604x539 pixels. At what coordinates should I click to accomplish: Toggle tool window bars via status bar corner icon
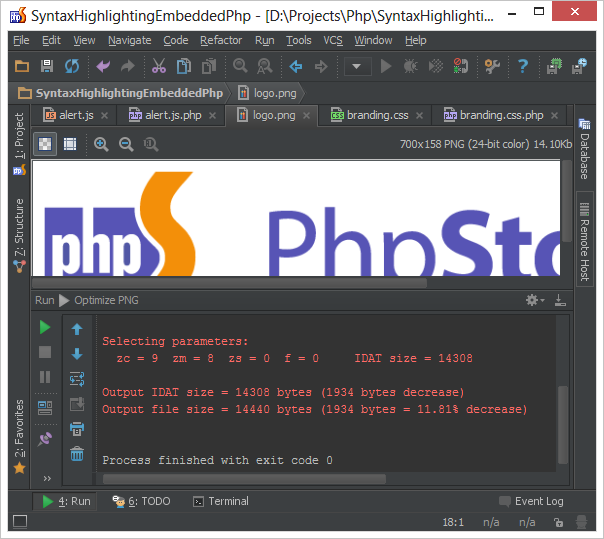coord(20,522)
